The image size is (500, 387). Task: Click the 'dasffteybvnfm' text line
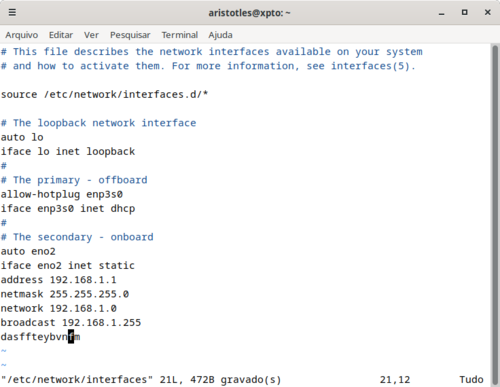pos(40,337)
